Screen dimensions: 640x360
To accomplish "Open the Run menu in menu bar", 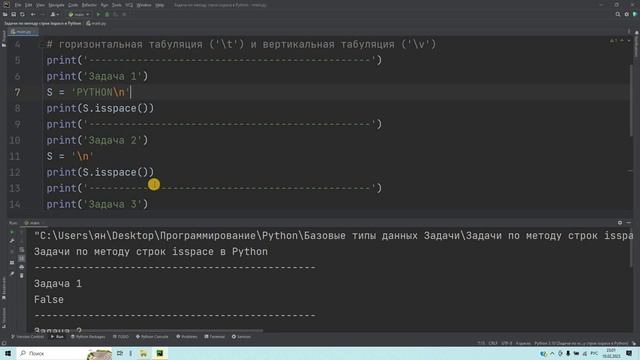I will pyautogui.click(x=104, y=5).
